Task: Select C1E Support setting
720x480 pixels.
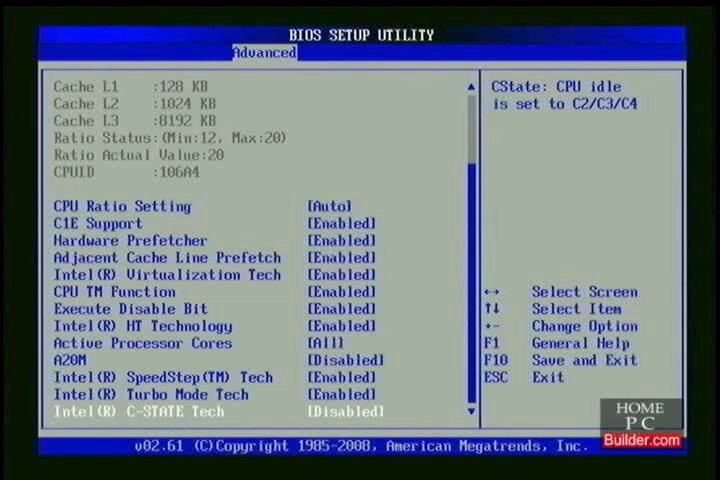Action: 98,223
